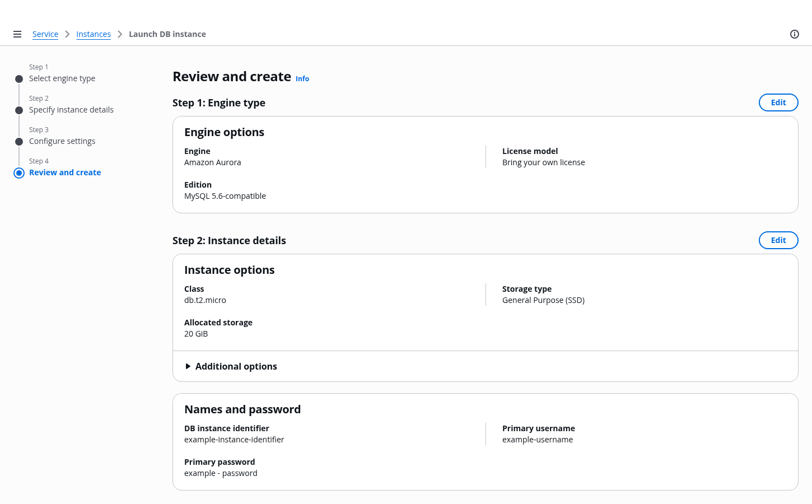
Task: Go to Service breadcrumb link
Action: (x=45, y=34)
